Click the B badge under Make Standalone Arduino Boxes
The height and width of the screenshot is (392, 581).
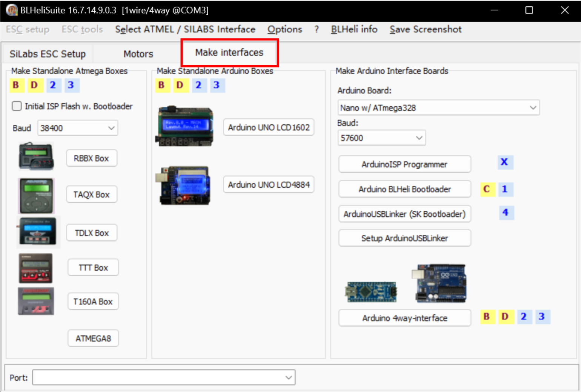[162, 85]
